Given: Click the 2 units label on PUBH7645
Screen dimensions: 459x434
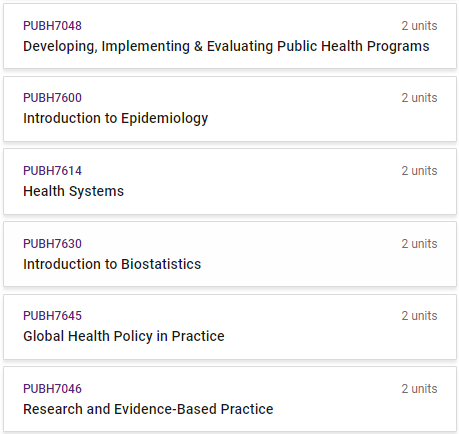Looking at the screenshot, I should [419, 316].
